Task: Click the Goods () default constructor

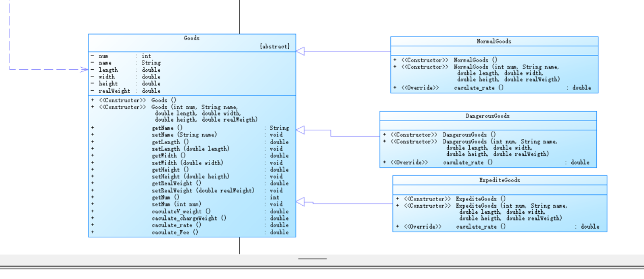Action: pos(134,100)
